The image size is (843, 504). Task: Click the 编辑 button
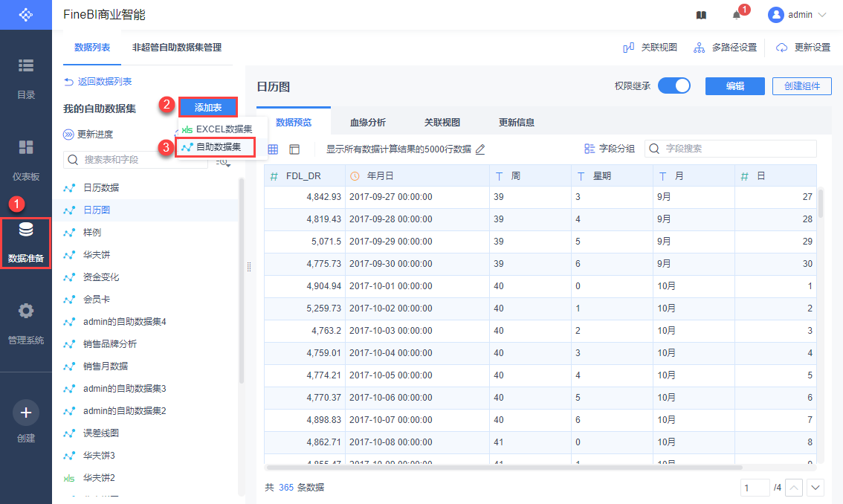(734, 85)
